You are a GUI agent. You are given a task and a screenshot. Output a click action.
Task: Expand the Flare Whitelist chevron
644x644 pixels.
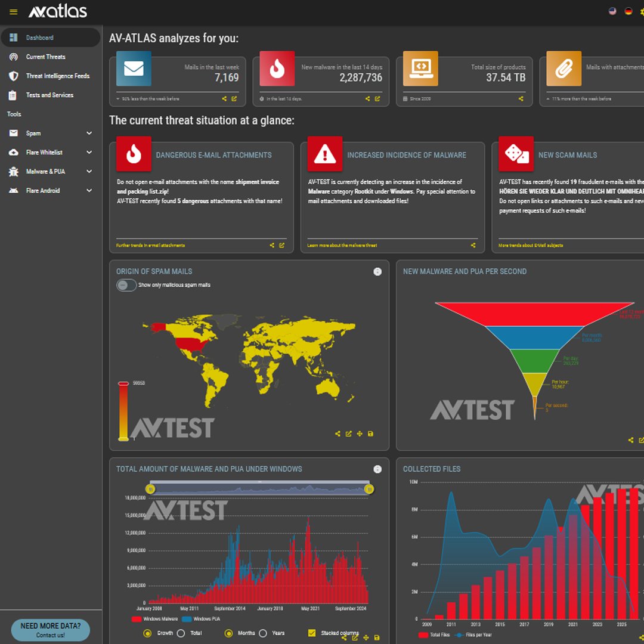[x=89, y=152]
